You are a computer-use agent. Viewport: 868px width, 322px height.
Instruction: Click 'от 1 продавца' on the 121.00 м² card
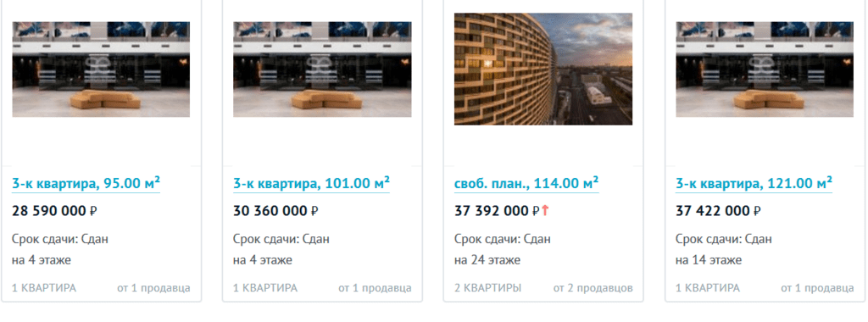[817, 288]
